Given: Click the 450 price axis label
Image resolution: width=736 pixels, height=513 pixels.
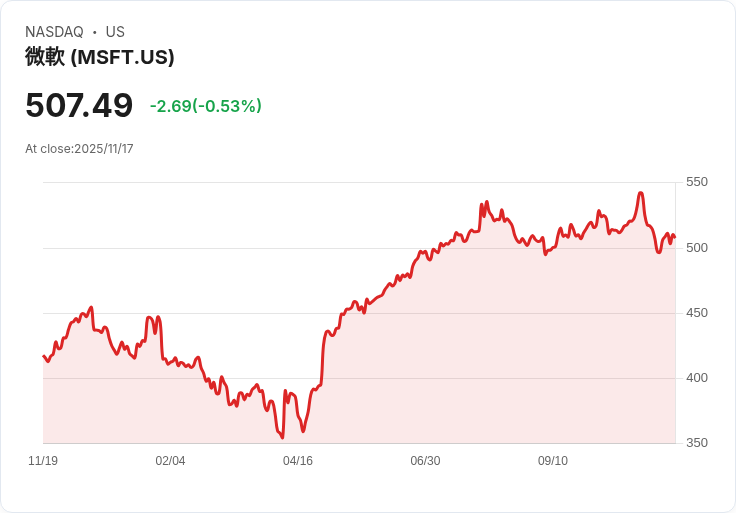Looking at the screenshot, I should pyautogui.click(x=696, y=312).
